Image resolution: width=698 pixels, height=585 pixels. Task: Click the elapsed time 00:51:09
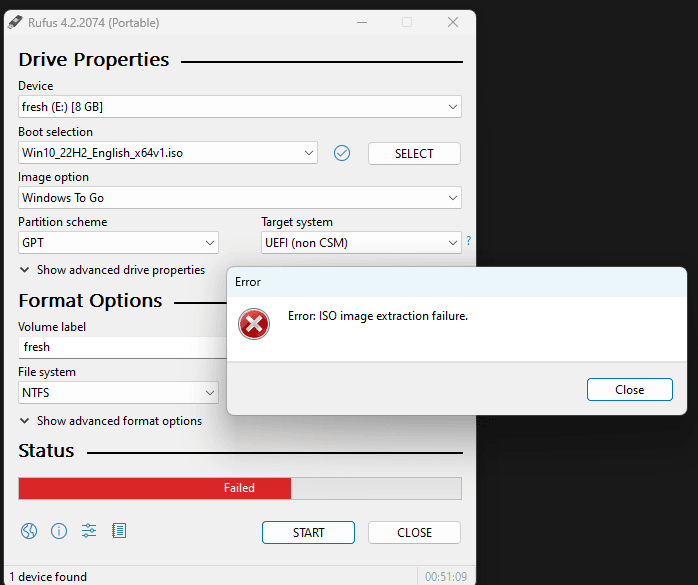(446, 577)
